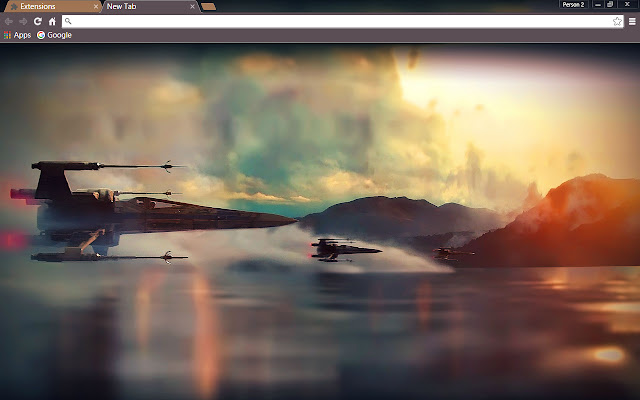Switch to the Extensions tab

(x=52, y=6)
